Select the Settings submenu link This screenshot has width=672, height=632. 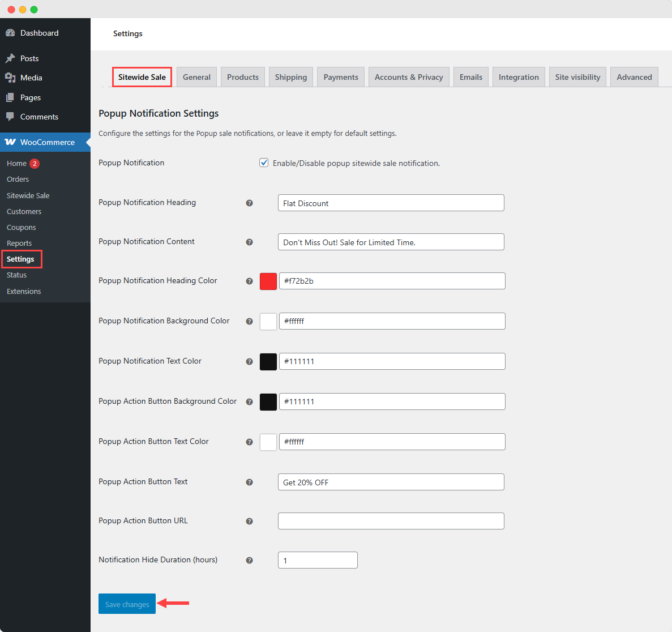[x=20, y=259]
